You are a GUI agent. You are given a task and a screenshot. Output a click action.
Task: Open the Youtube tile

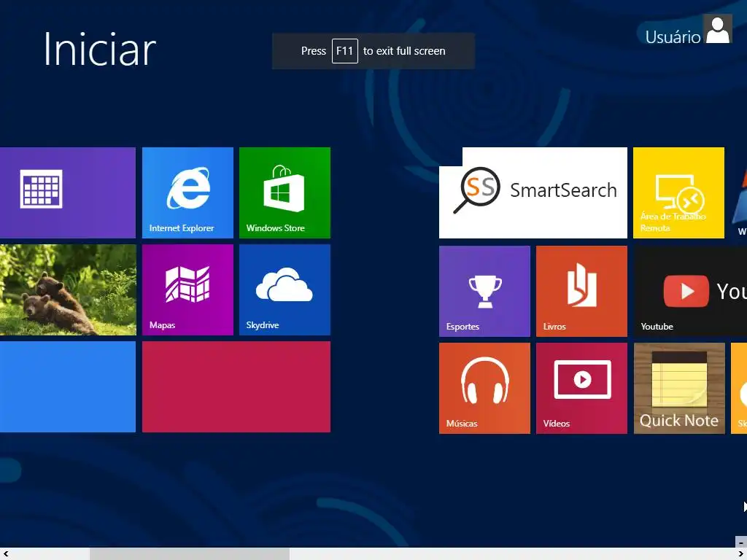[690, 291]
